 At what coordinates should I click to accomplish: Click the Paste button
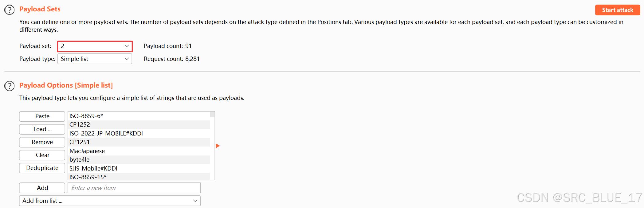coord(42,116)
